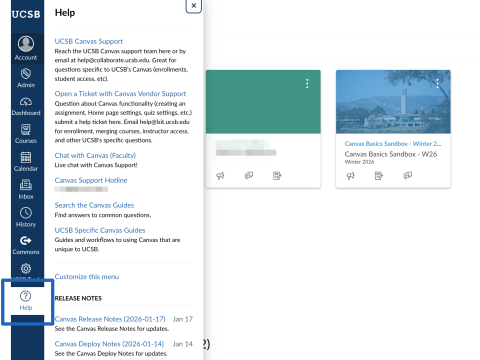Image resolution: width=480 pixels, height=360 pixels.
Task: Click the "Help" panel heading
Action: click(65, 13)
